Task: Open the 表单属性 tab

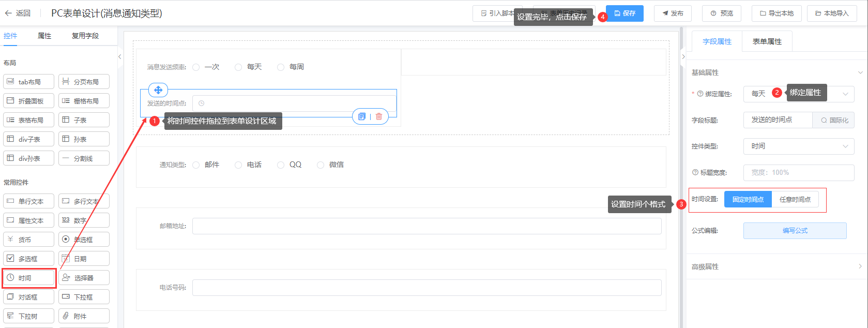Action: [x=767, y=41]
